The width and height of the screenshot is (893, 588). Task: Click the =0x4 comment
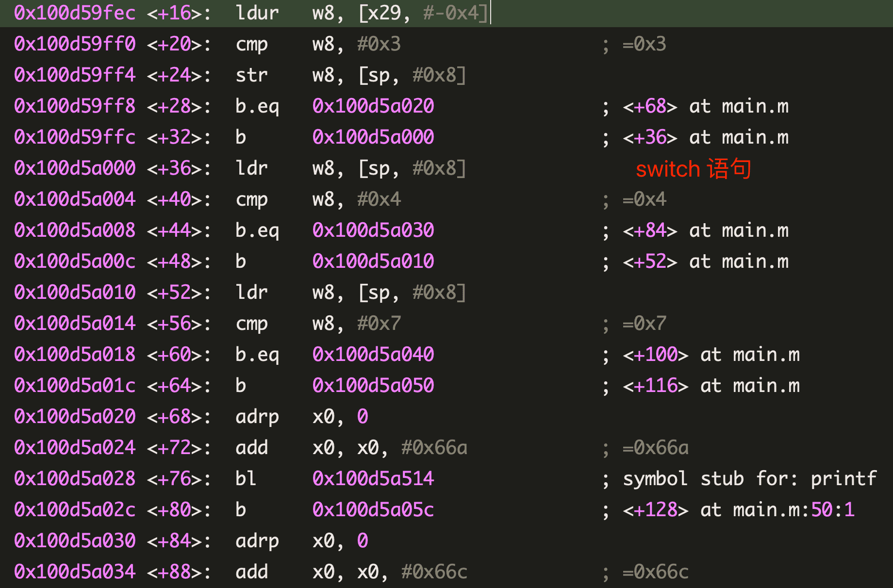(x=645, y=199)
